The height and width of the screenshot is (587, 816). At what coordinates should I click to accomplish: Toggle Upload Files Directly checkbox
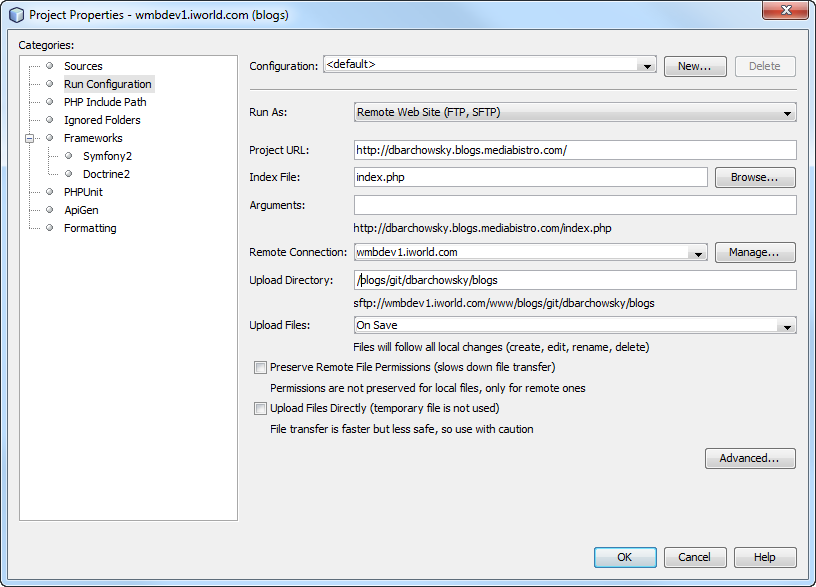261,408
